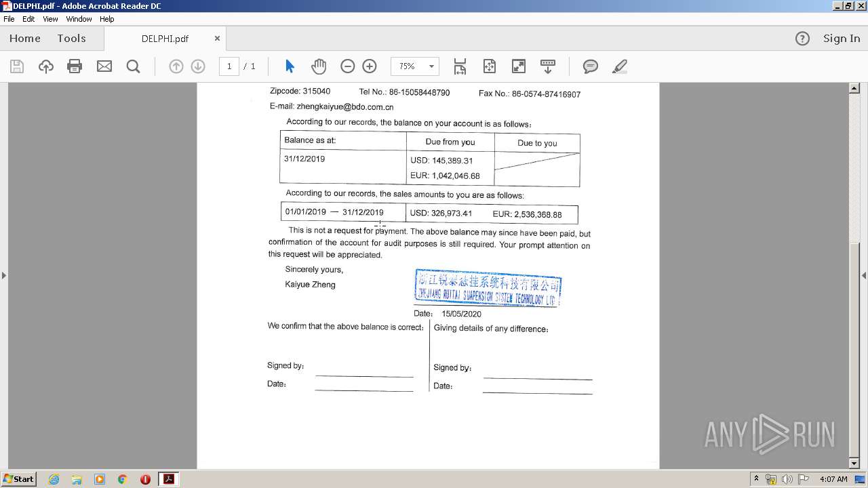Image resolution: width=868 pixels, height=488 pixels.
Task: Open the Find text magnifier
Action: (133, 66)
